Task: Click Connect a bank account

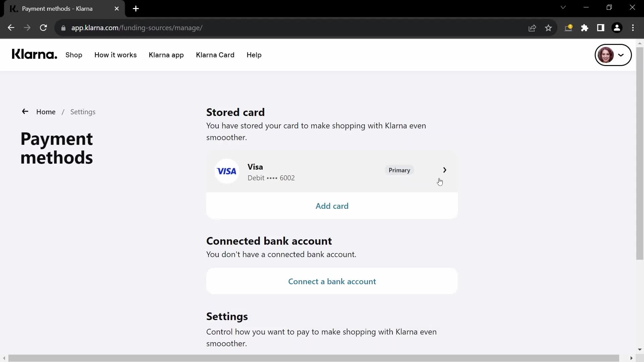Action: (x=332, y=282)
